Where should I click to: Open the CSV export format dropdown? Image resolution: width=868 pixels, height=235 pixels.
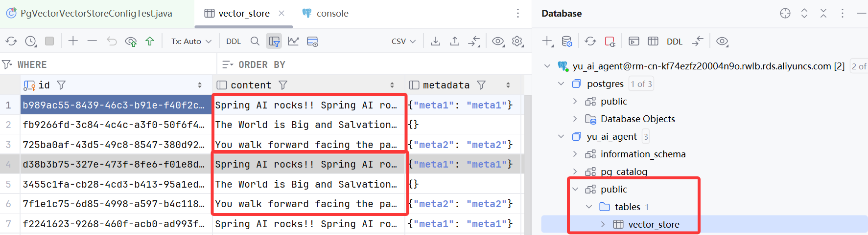tap(403, 42)
